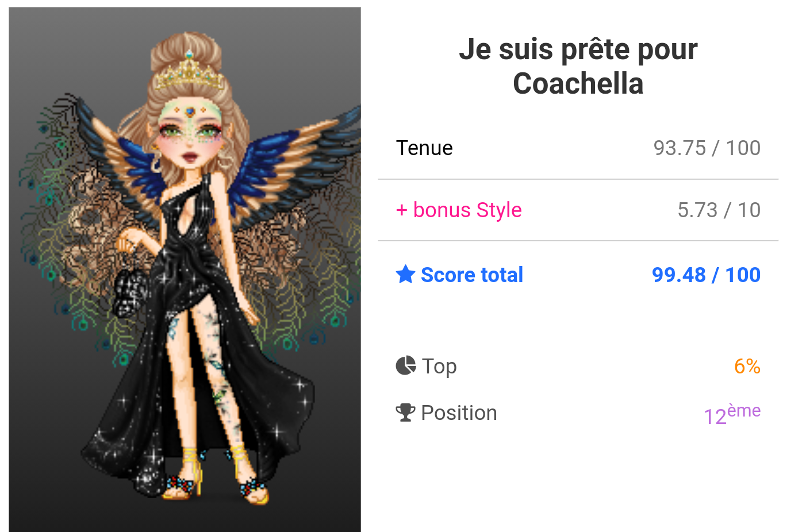Click the Tenue label

point(424,148)
